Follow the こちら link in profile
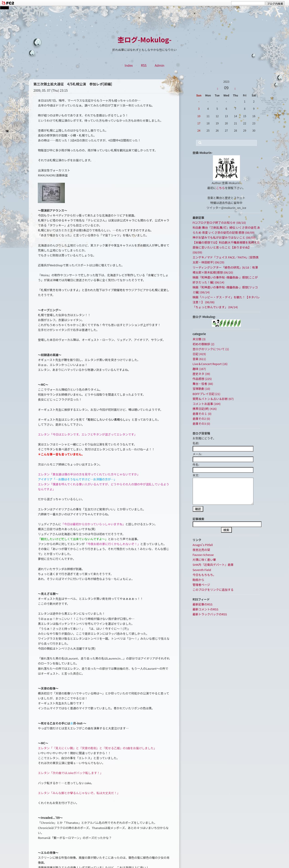The image size is (289, 868). click(220, 188)
